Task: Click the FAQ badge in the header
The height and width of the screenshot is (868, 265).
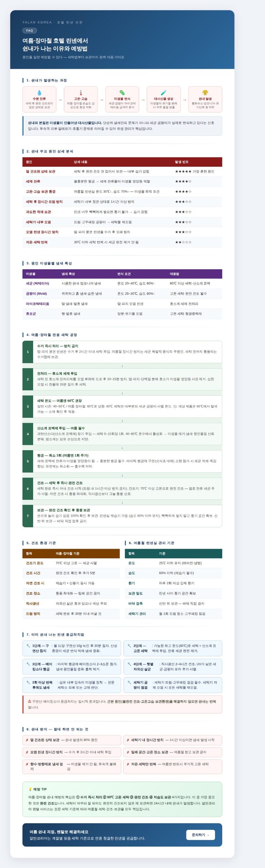Action: 30,31
